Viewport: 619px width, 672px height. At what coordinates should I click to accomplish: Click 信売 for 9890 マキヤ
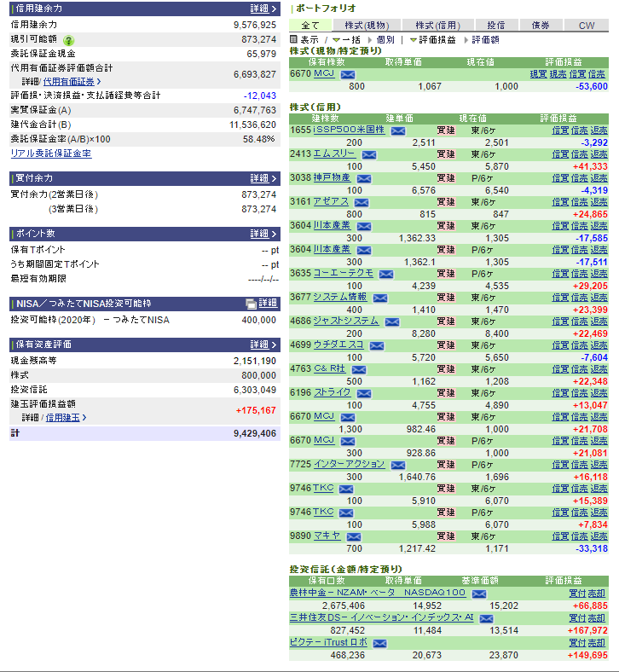(580, 536)
